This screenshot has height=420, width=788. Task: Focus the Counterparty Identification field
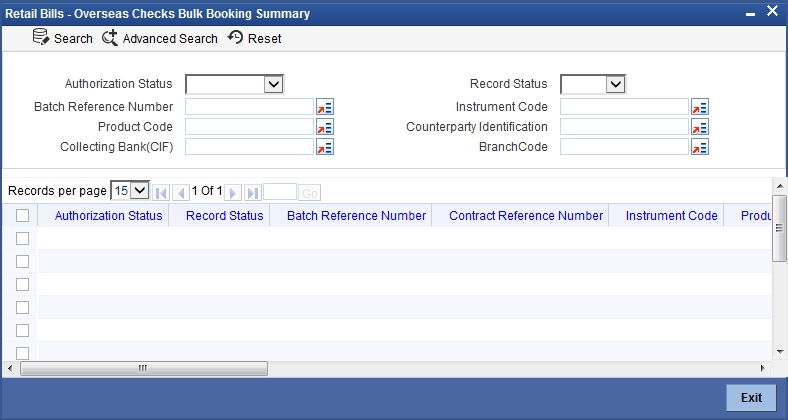(624, 127)
